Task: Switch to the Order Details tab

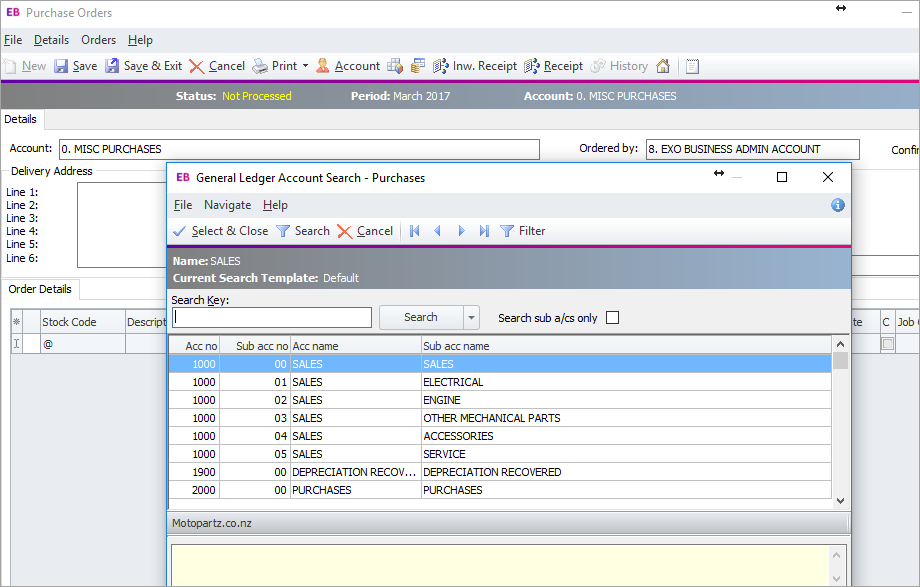Action: (40, 289)
